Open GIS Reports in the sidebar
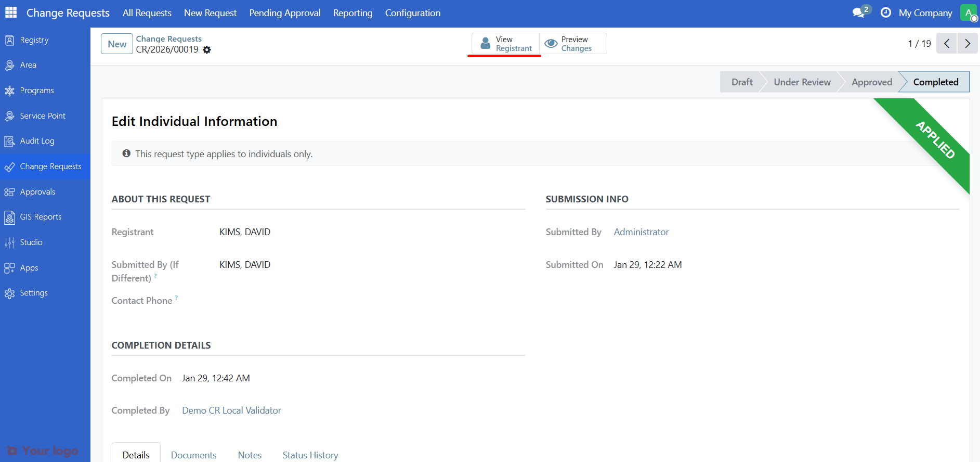This screenshot has width=980, height=462. (x=41, y=217)
